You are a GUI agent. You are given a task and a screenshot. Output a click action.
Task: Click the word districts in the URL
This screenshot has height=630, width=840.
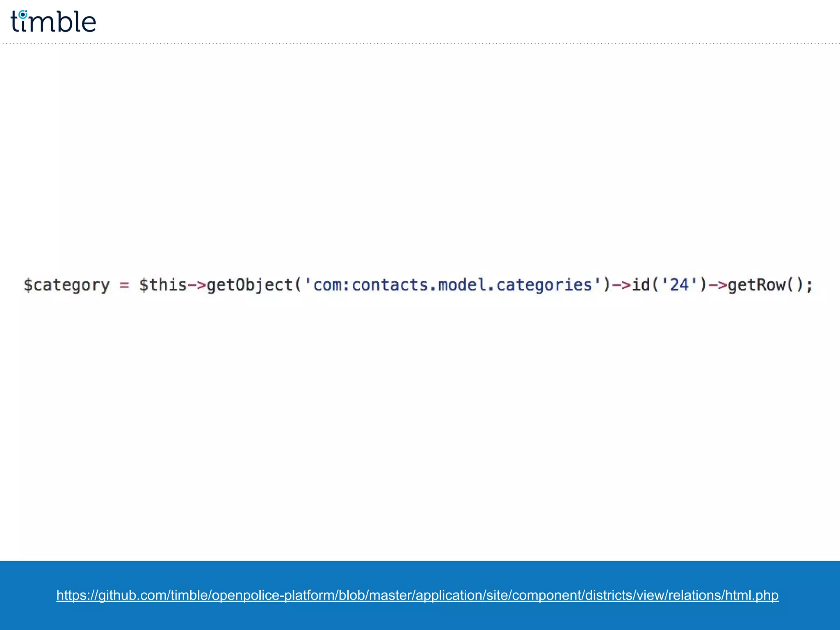[607, 595]
